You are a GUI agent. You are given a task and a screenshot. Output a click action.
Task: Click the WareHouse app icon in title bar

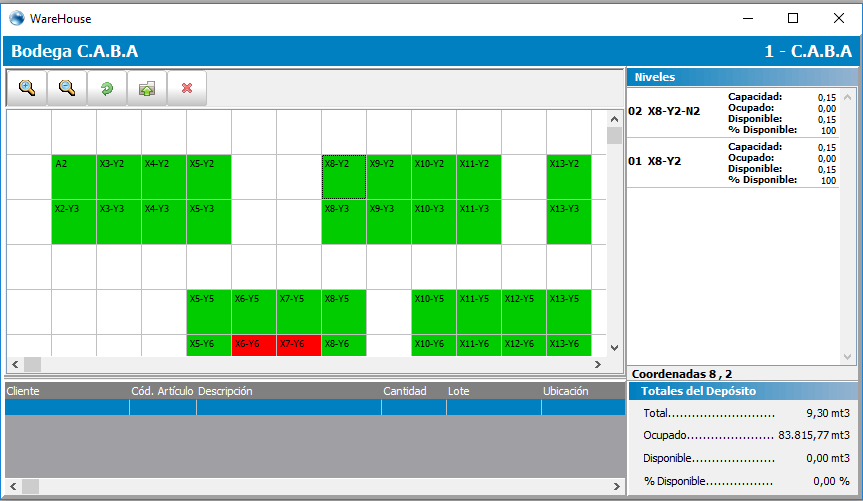click(16, 18)
